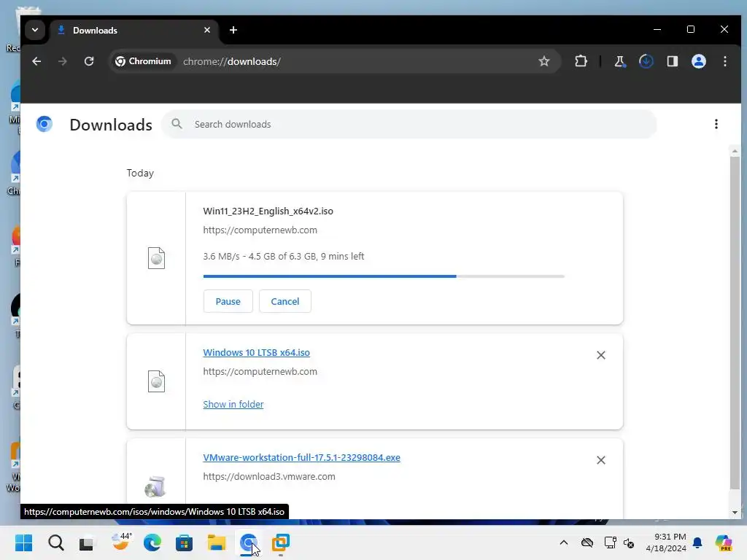Click the Today date heading
747x560 pixels.
[140, 173]
